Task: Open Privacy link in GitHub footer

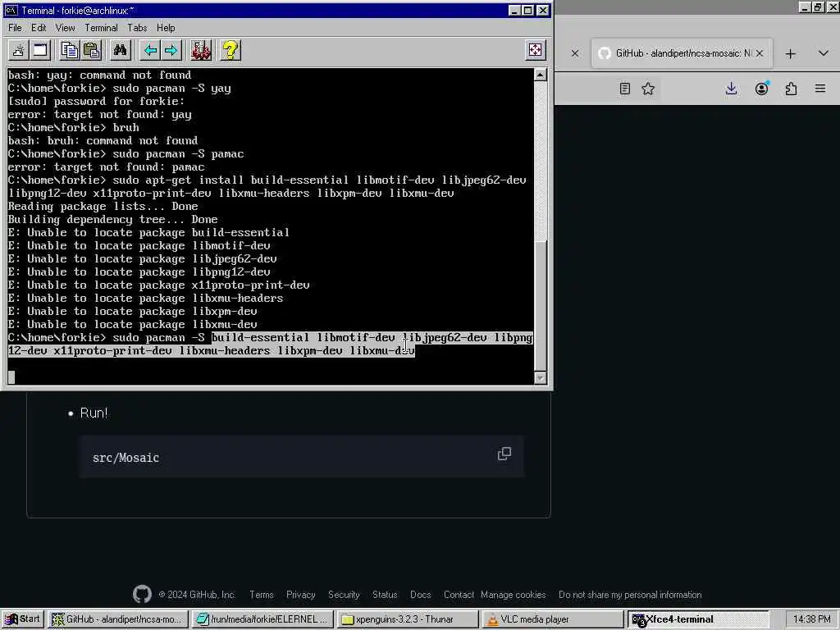Action: click(x=300, y=595)
